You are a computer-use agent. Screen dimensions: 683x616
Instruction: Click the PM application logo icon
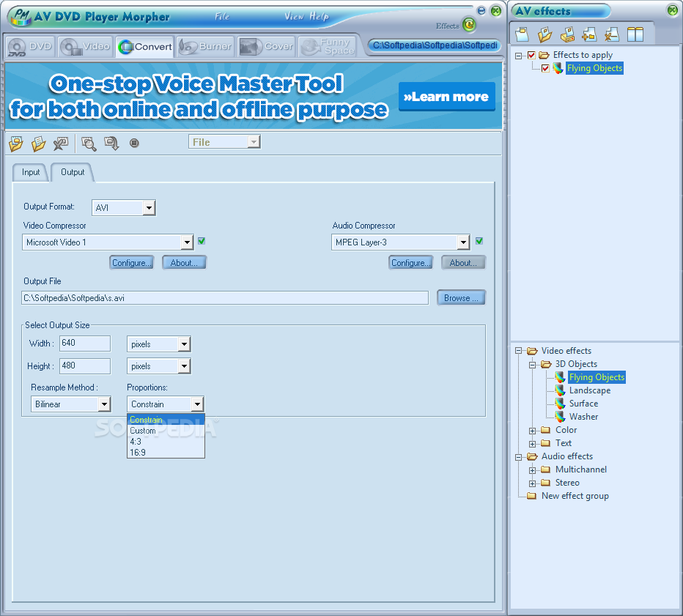[x=21, y=16]
